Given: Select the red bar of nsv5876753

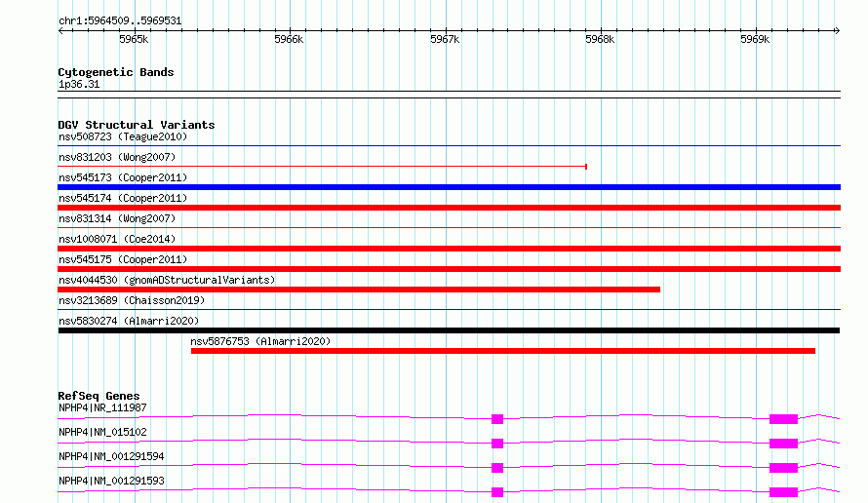Looking at the screenshot, I should (503, 351).
